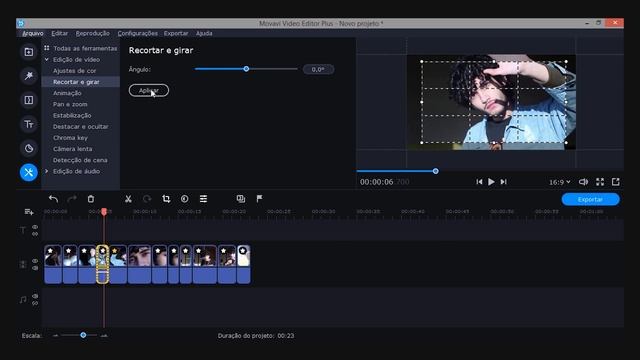Click the Zoom in timeline scale icon
This screenshot has width=640, height=360.
pyautogui.click(x=104, y=336)
